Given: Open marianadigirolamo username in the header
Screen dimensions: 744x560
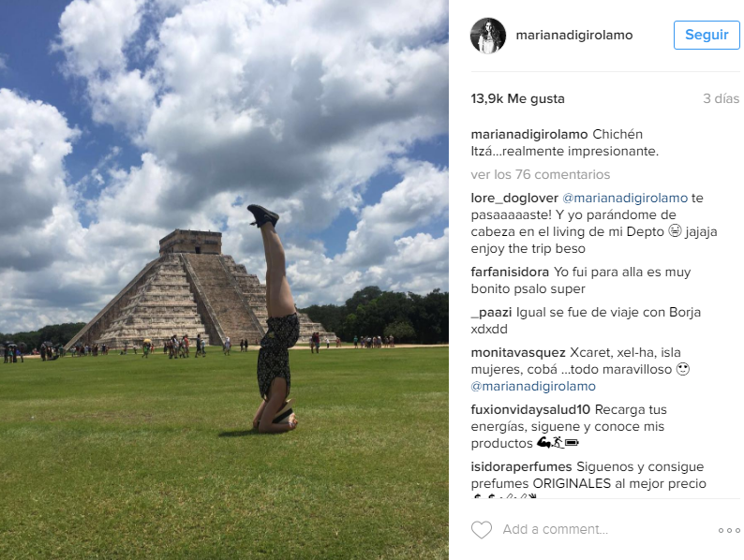Looking at the screenshot, I should point(574,35).
